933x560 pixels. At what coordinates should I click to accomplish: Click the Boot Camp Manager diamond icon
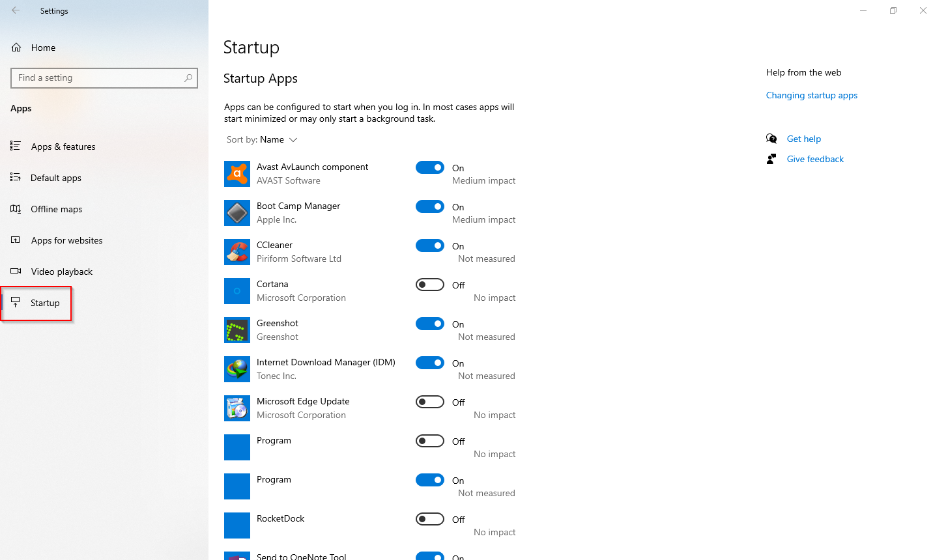click(237, 213)
